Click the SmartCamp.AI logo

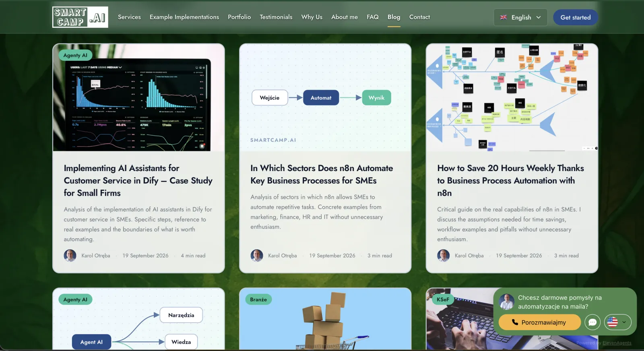point(80,17)
